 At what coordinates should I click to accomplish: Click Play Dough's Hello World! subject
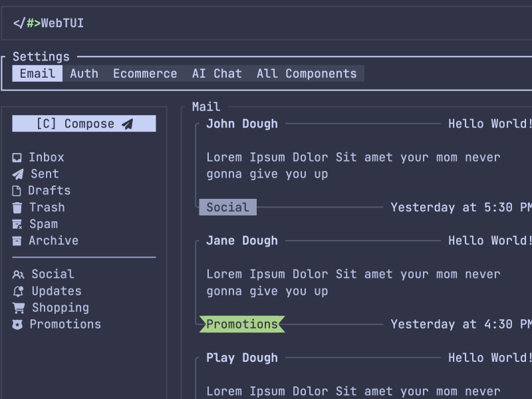click(x=490, y=358)
